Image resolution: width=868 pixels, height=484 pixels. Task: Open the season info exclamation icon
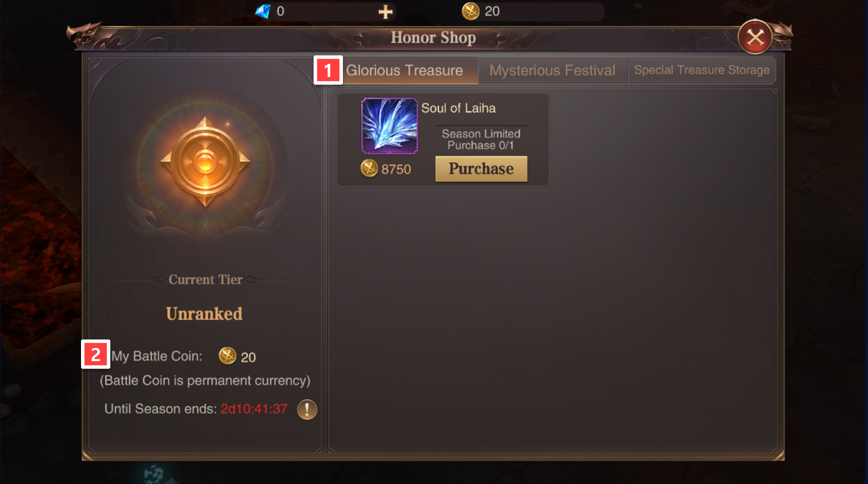[x=307, y=409]
